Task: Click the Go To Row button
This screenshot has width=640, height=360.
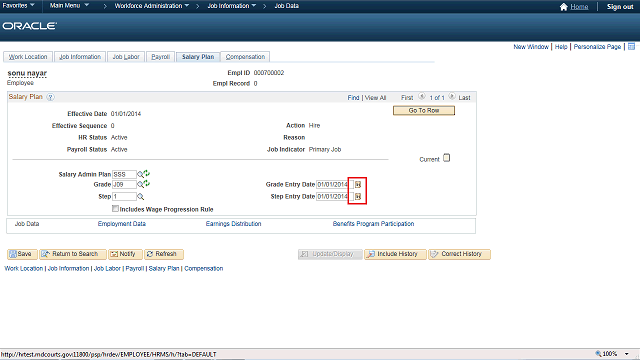Action: tap(424, 111)
